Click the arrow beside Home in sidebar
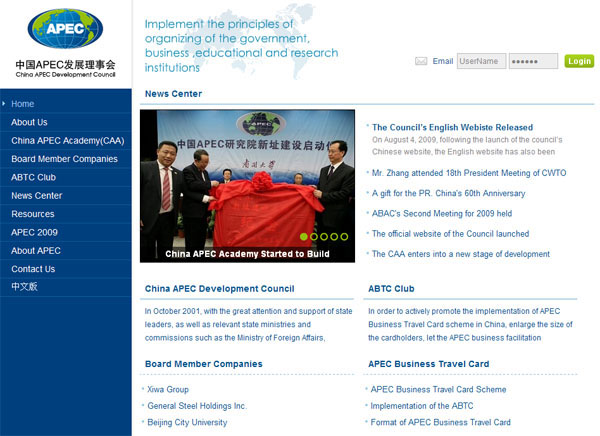Image resolution: width=600 pixels, height=436 pixels. point(4,104)
